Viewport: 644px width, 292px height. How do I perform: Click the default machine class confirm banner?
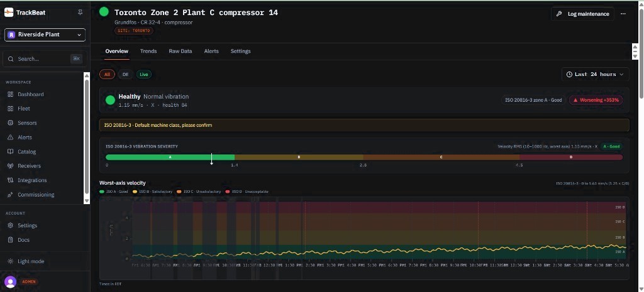[x=364, y=125]
